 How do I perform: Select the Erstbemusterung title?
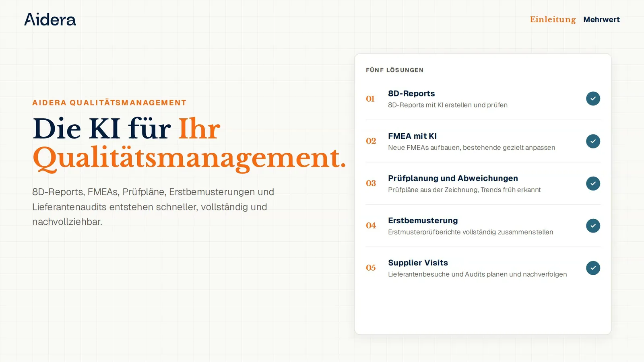coord(423,220)
